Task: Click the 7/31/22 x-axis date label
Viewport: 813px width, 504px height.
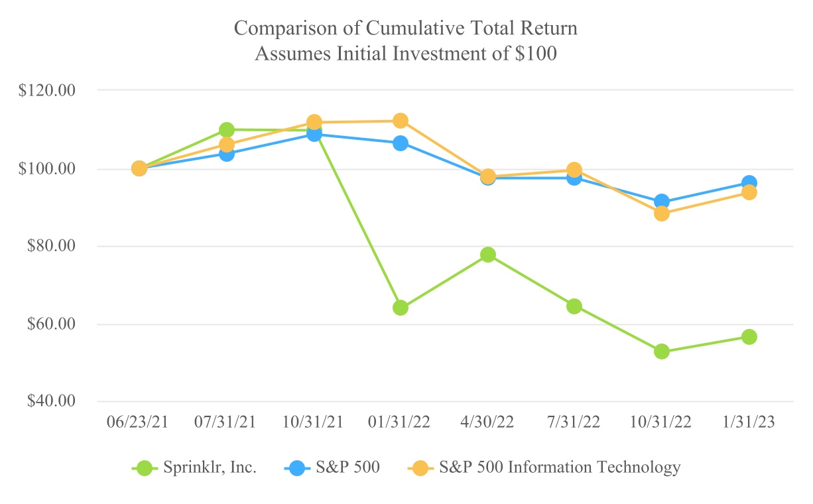Action: point(574,422)
